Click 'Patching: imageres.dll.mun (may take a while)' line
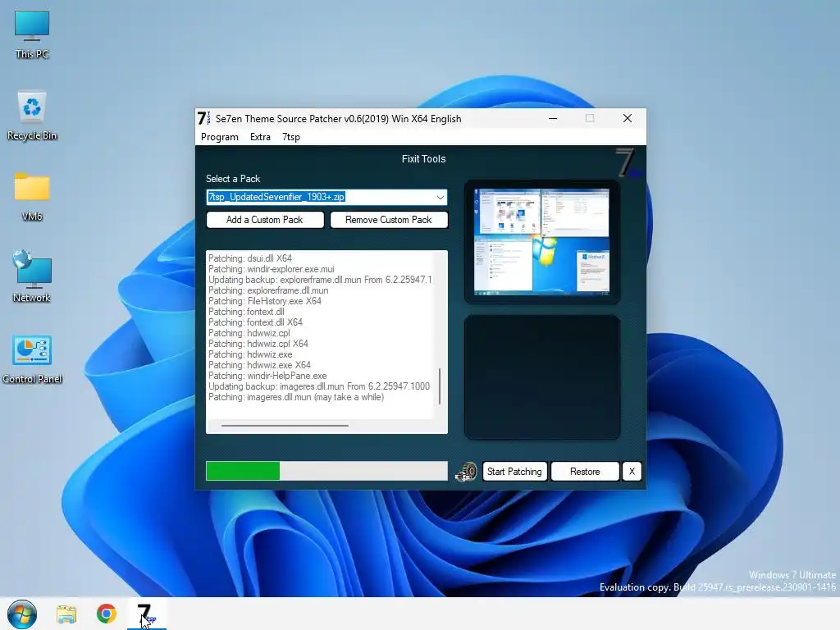This screenshot has height=630, width=840. tap(295, 398)
